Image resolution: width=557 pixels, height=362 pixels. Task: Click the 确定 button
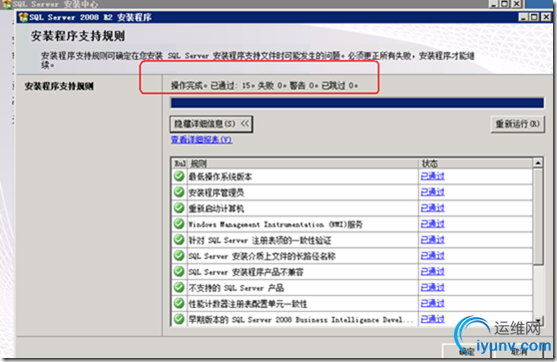pyautogui.click(x=466, y=351)
